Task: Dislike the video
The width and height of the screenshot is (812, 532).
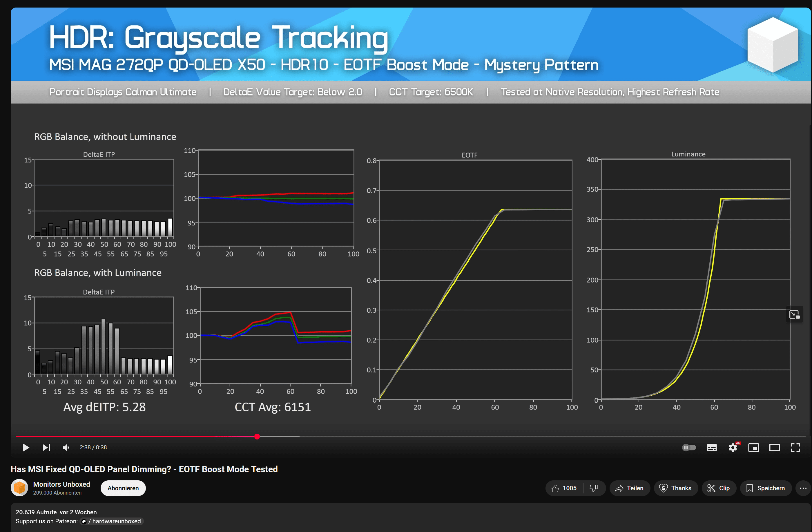Action: pos(594,488)
